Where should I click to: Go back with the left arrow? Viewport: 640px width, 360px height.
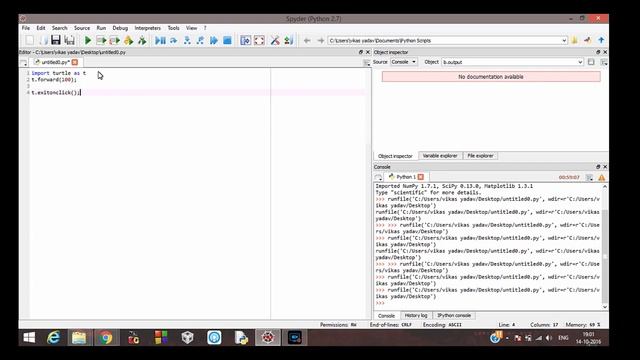click(x=307, y=40)
